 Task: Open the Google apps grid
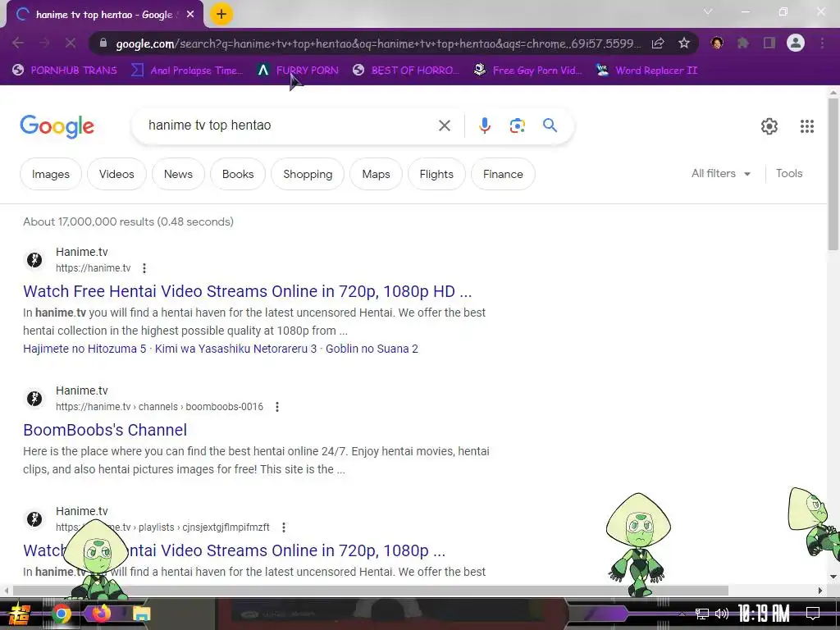point(807,126)
